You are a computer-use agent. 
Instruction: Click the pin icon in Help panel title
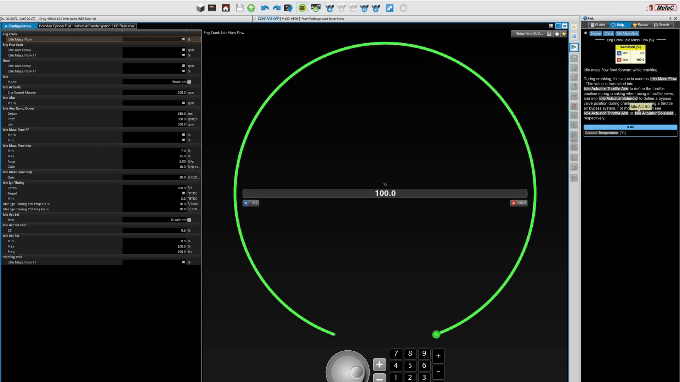coord(671,19)
